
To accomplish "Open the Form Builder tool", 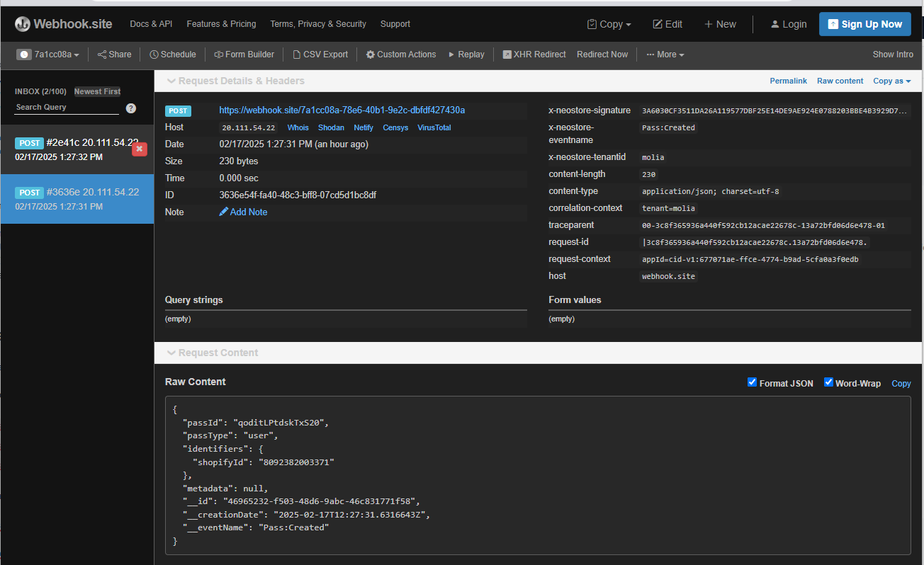I will coord(244,54).
